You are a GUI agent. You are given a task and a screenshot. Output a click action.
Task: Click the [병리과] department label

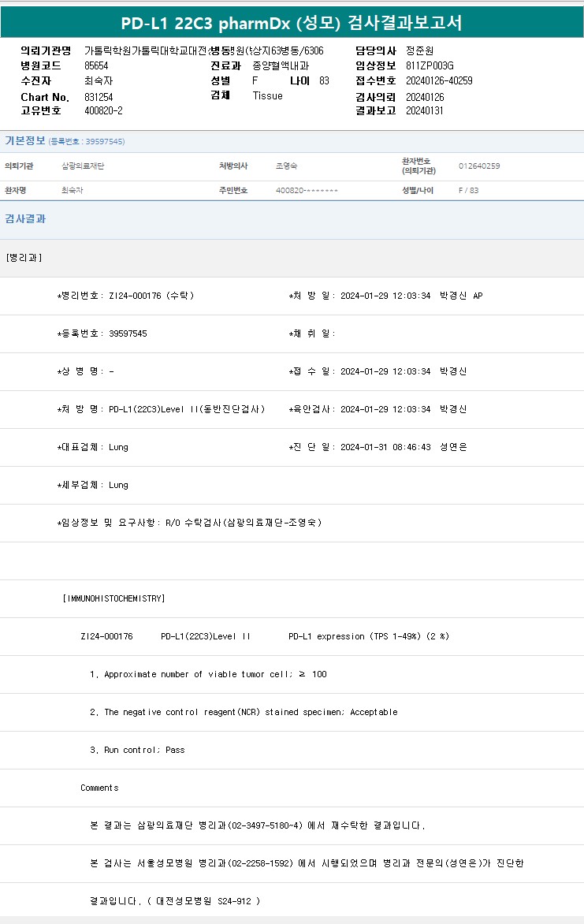pyautogui.click(x=24, y=258)
